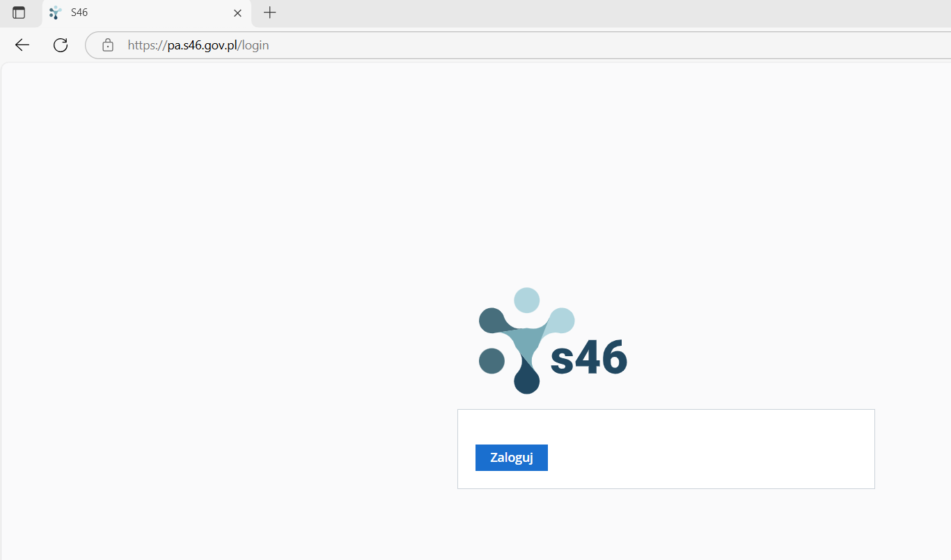The image size is (951, 560).
Task: Click the S46 favicon in the tab
Action: coord(56,13)
